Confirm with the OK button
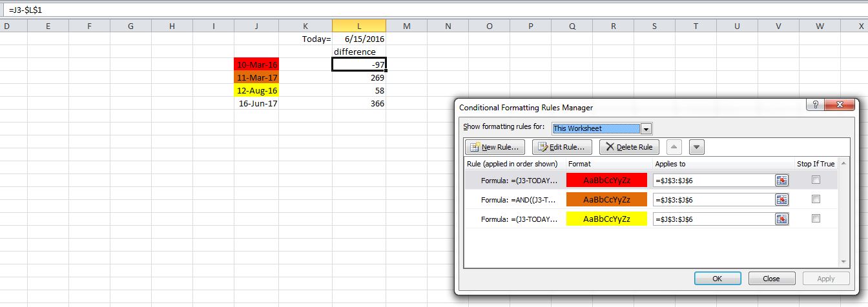 717,279
